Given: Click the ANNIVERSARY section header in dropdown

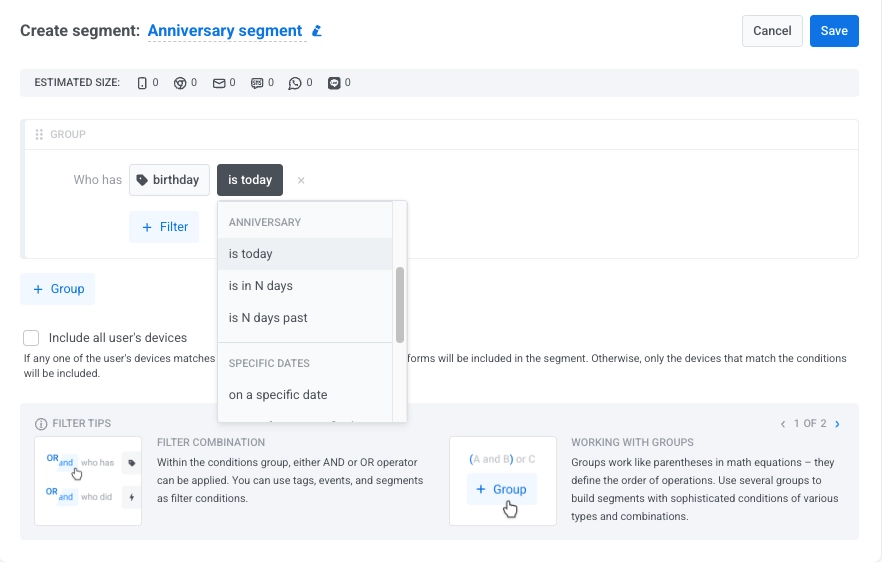Looking at the screenshot, I should [x=265, y=222].
